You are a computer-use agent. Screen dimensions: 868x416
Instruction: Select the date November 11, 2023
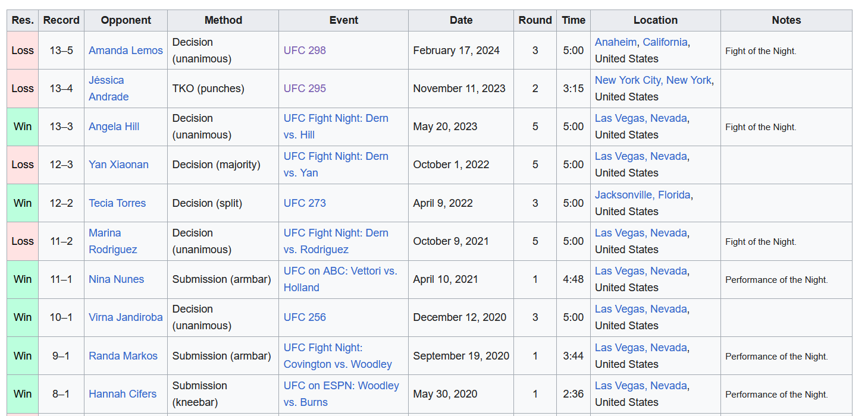coord(459,89)
